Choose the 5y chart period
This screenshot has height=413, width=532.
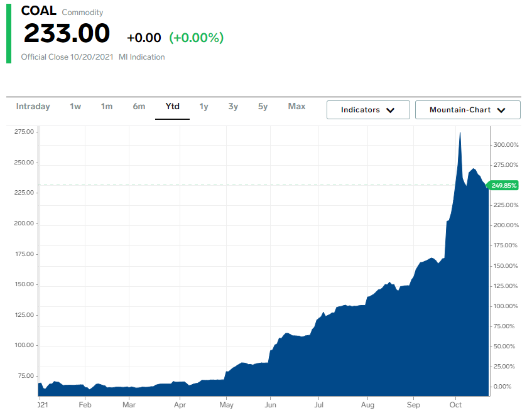[263, 107]
